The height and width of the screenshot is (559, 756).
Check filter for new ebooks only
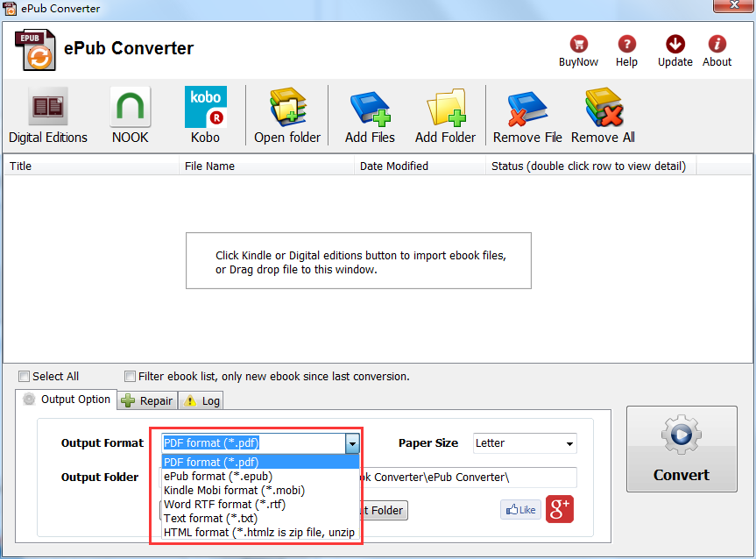point(129,376)
